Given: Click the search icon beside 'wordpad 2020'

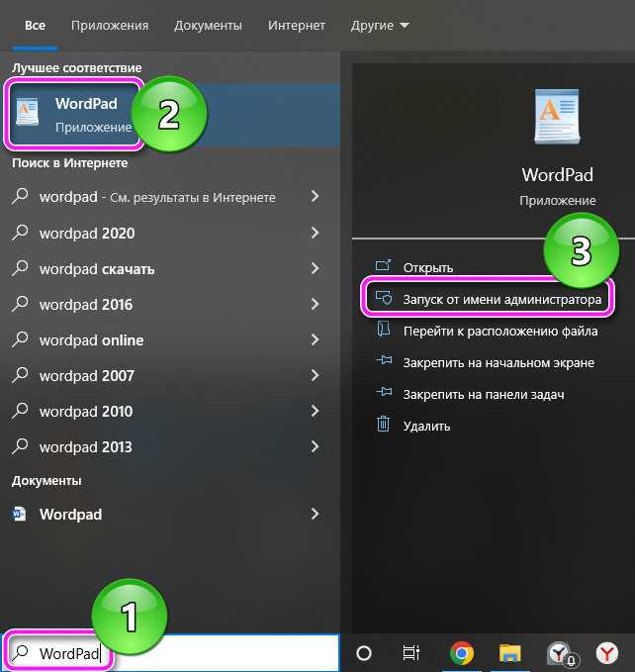Looking at the screenshot, I should (20, 233).
